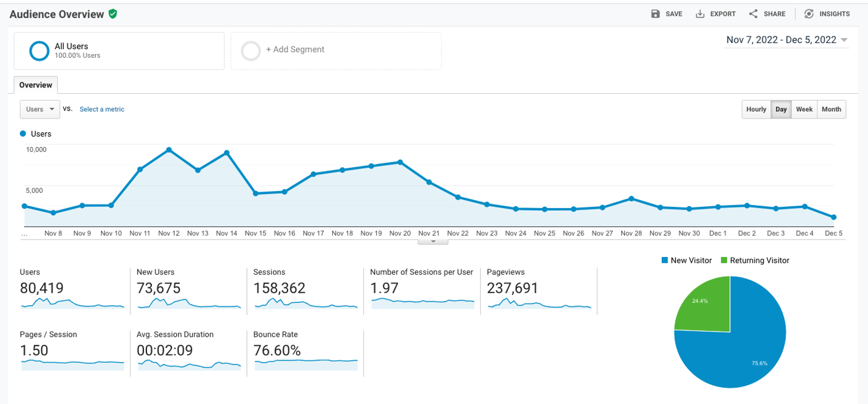Click the Nov 21 x-axis label

pos(429,233)
